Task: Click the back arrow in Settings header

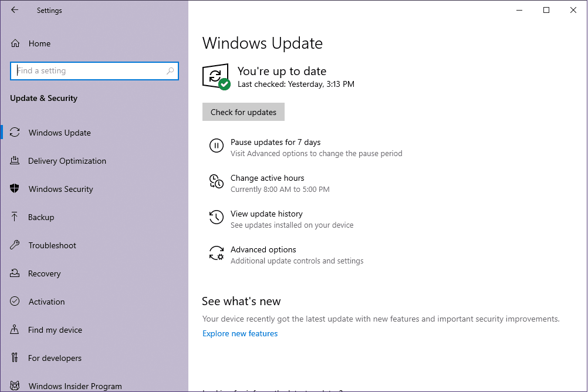Action: [x=15, y=10]
